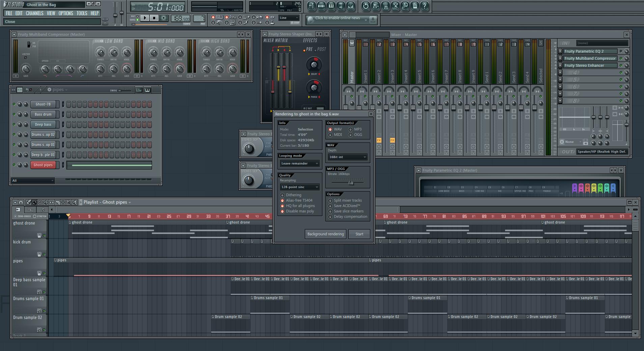644x351 pixels.
Task: Click the Start render button
Action: click(x=359, y=234)
